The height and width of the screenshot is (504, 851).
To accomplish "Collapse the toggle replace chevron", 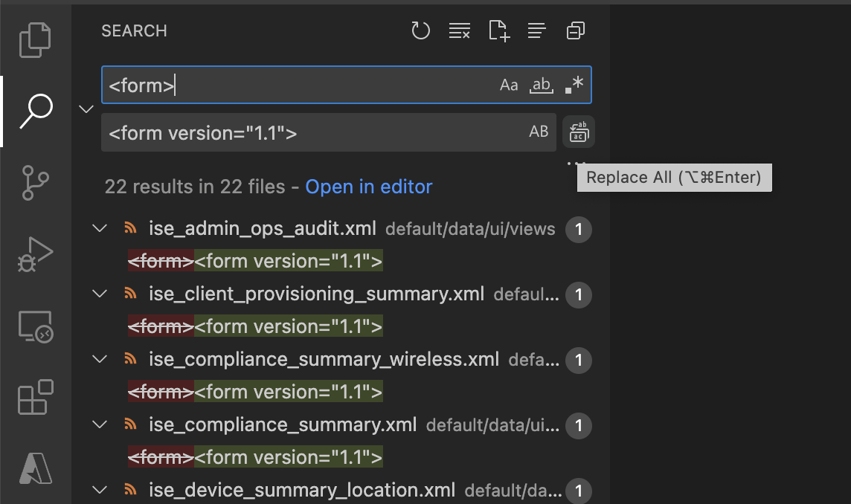I will pos(86,109).
